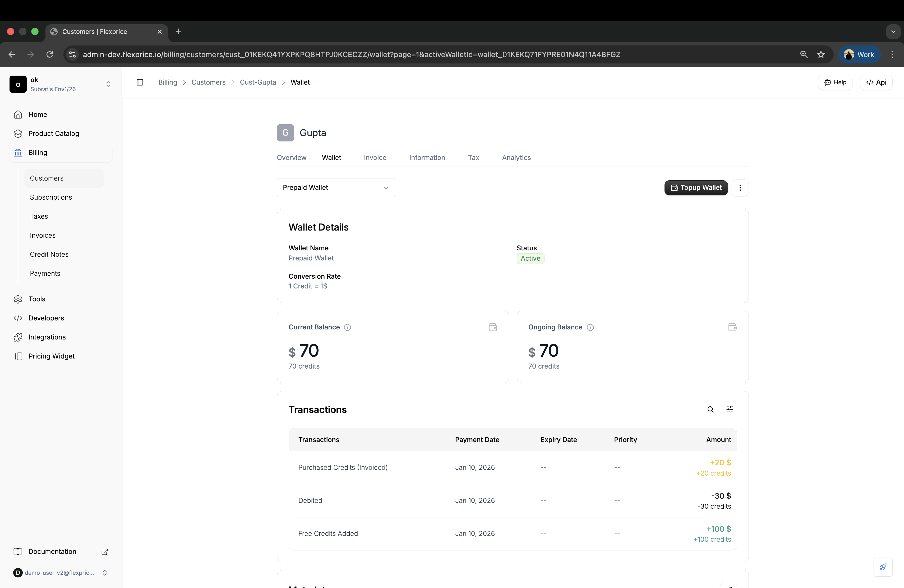Open wallet three-dot options menu
The width and height of the screenshot is (904, 588).
[740, 188]
